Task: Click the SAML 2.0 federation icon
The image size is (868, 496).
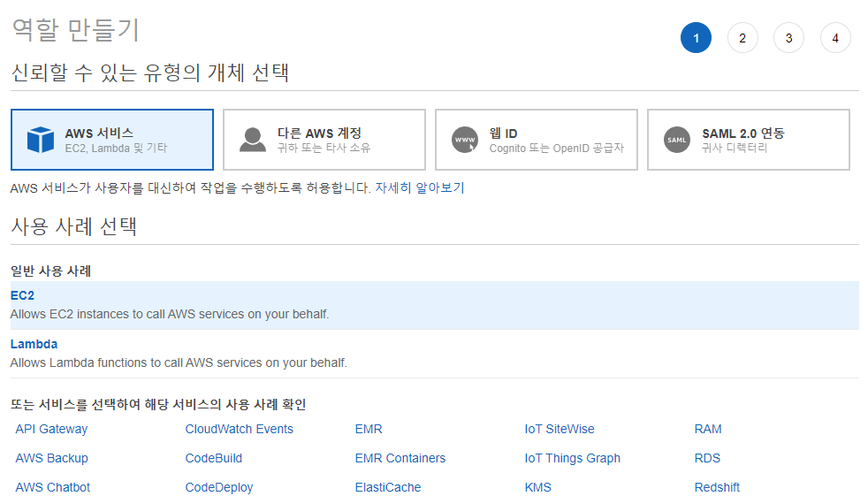Action: pos(676,140)
